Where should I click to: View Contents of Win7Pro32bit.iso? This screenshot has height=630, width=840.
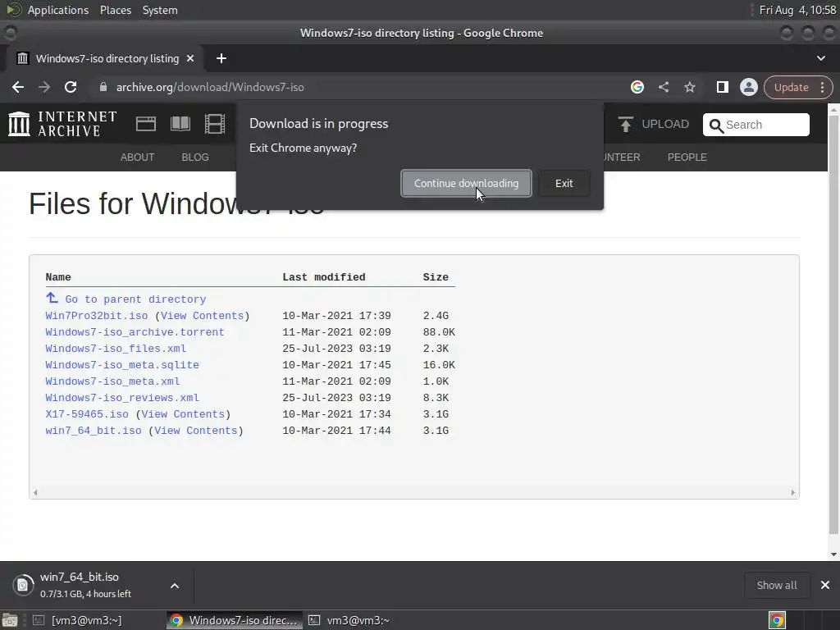point(202,316)
